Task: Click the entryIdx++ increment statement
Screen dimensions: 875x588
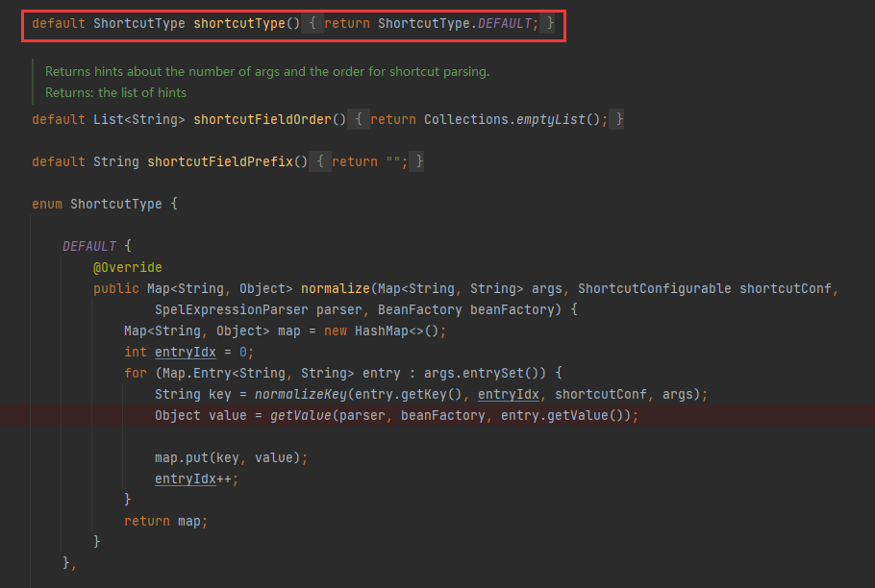Action: coord(196,479)
